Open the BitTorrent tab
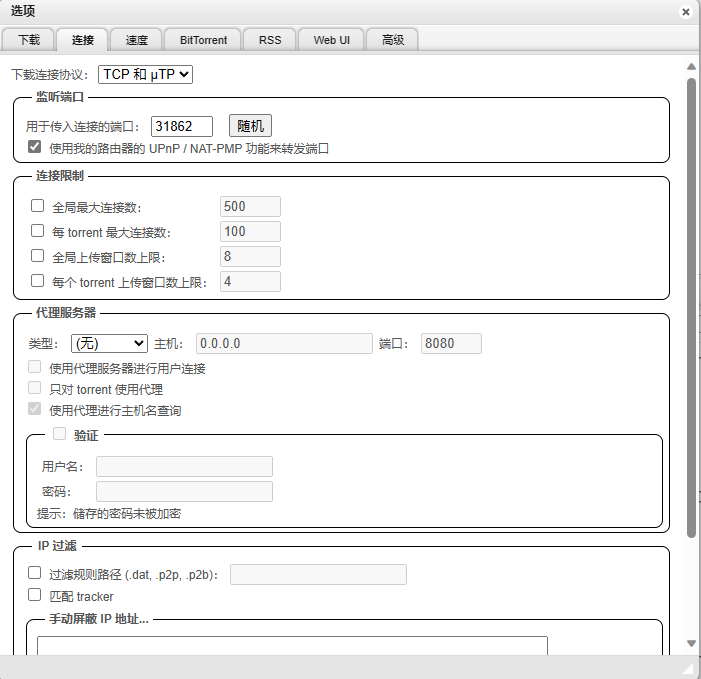The image size is (701, 679). click(x=203, y=40)
